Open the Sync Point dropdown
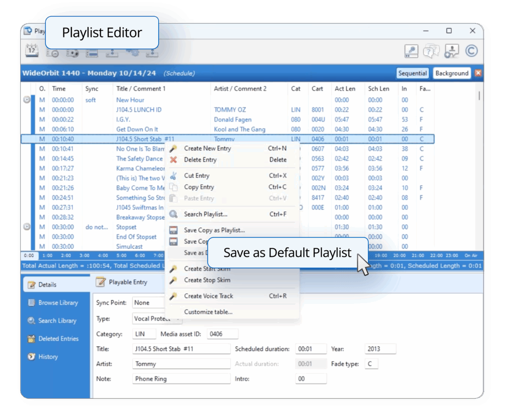Image resolution: width=505 pixels, height=420 pixels. click(x=148, y=303)
